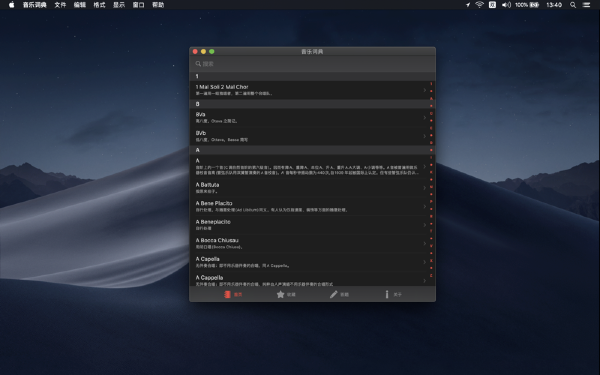Screen dimensions: 600x375
Task: Open the volume control in menu bar
Action: tap(506, 5)
